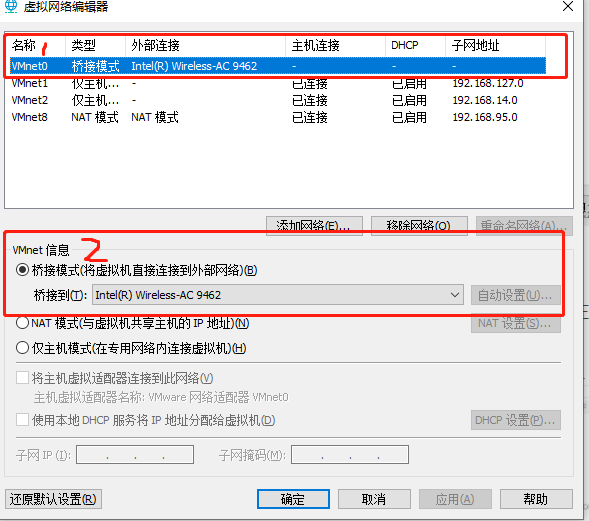Select 仅主机模式 radio button
This screenshot has width=589, height=521.
coord(23,348)
